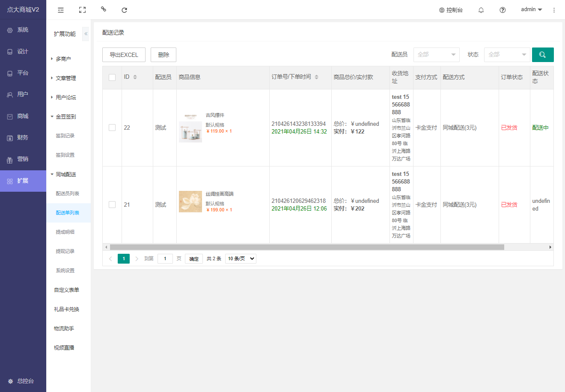
Task: Open 提现记录 submenu item
Action: (x=65, y=251)
